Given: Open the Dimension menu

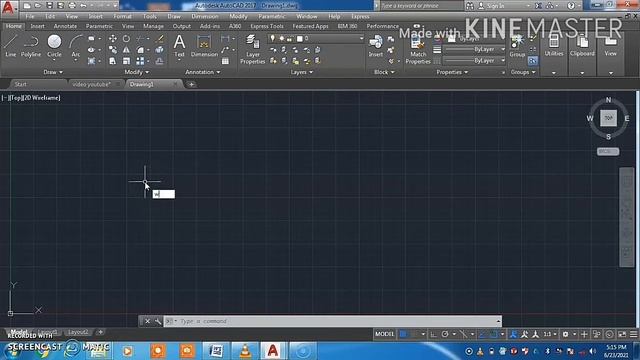Looking at the screenshot, I should (x=204, y=16).
